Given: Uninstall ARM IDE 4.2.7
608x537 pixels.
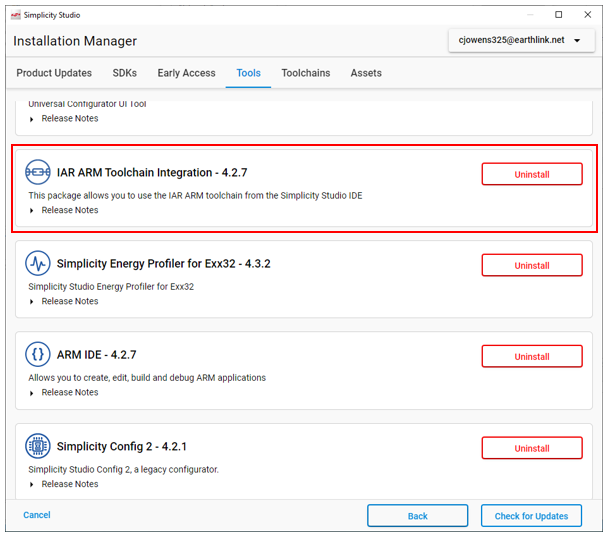Looking at the screenshot, I should click(x=532, y=356).
